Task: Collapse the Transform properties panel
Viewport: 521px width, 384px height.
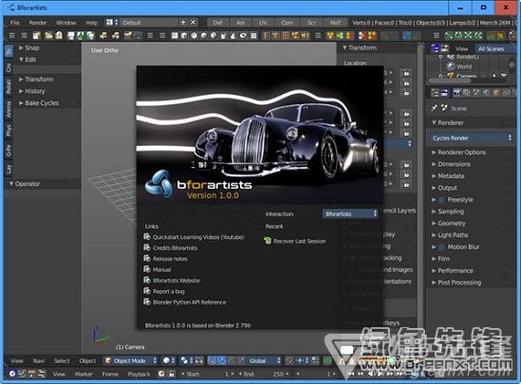Action: [360, 48]
